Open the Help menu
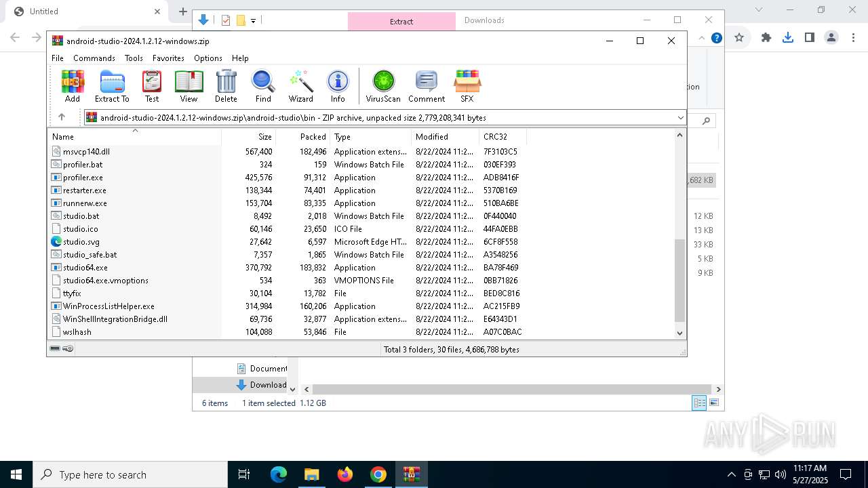This screenshot has width=868, height=488. [240, 58]
